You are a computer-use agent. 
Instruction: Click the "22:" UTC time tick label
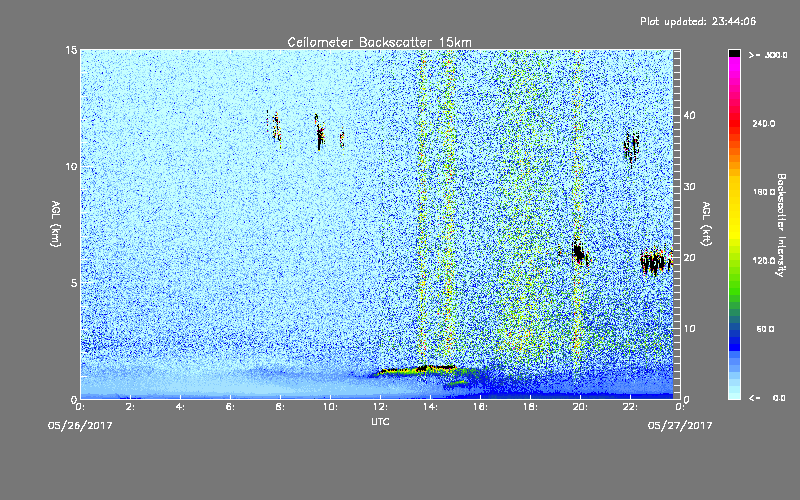[x=630, y=407]
